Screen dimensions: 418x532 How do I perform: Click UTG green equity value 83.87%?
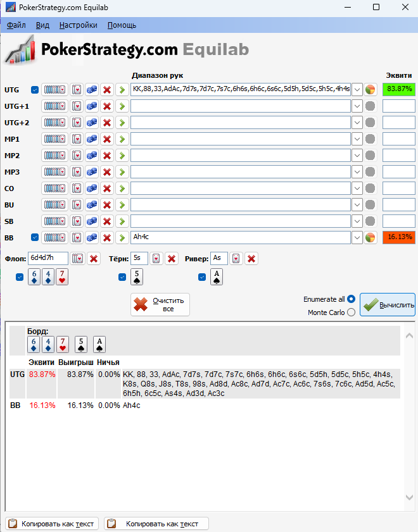pyautogui.click(x=399, y=89)
